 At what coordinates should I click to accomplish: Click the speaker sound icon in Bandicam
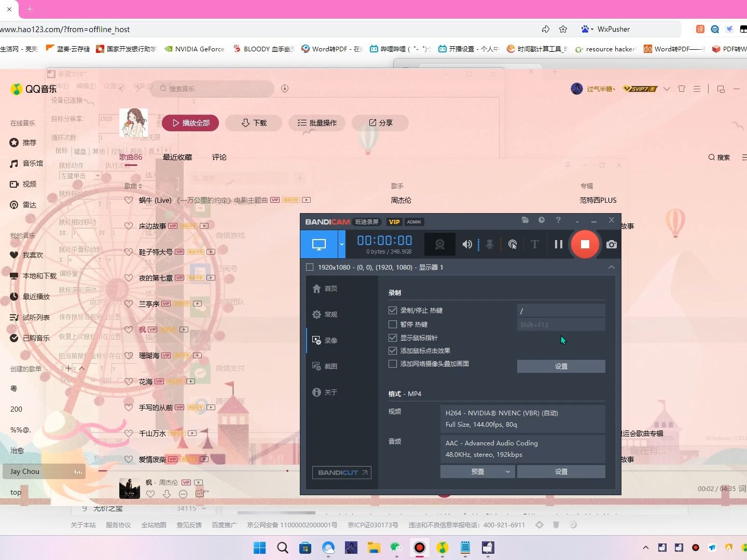point(467,244)
